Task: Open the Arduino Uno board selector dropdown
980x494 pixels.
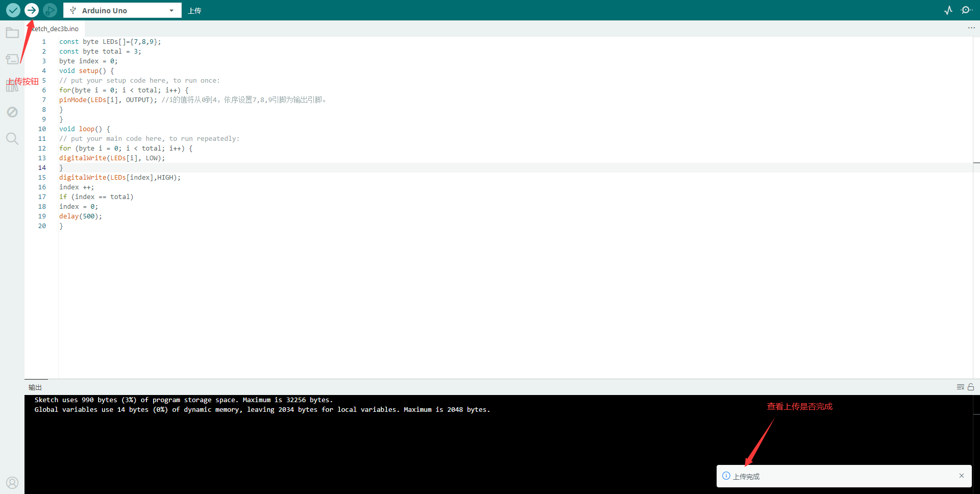Action: click(122, 10)
